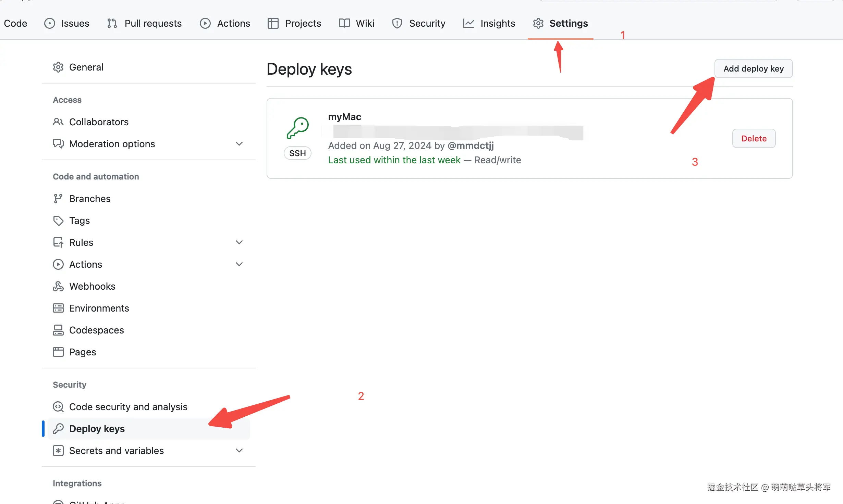Click the Codespaces icon in sidebar

58,330
